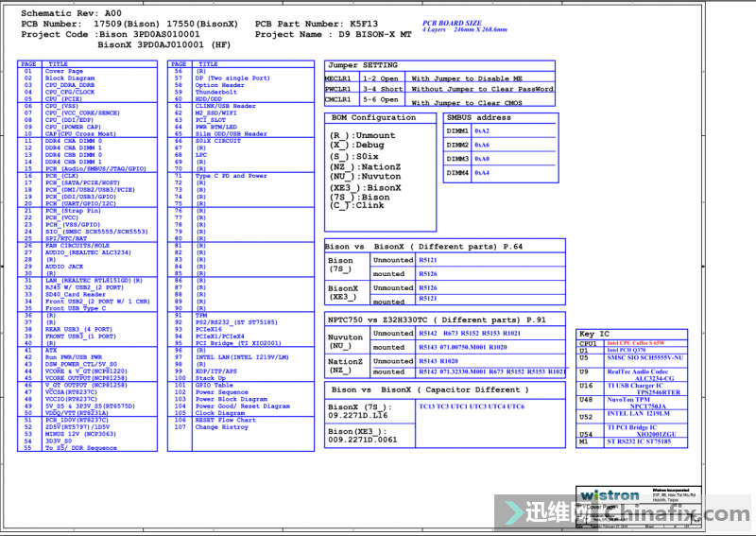Click "Type C PD and Power" entry
756x536 pixels.
[x=231, y=176]
